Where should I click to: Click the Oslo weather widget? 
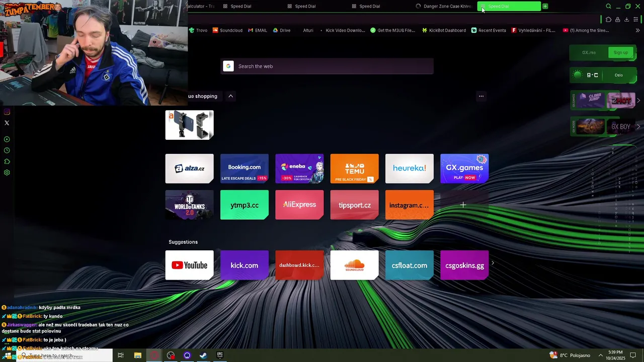(603, 75)
